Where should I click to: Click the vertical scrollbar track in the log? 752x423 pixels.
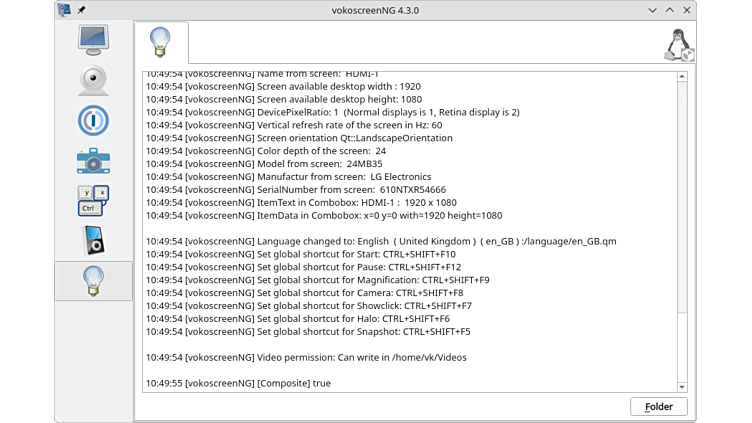(682, 230)
